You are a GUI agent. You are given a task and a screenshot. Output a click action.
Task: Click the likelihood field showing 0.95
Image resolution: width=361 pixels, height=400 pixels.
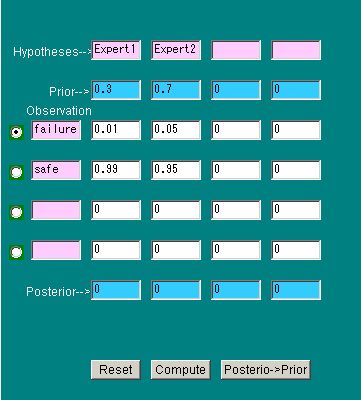pyautogui.click(x=176, y=170)
